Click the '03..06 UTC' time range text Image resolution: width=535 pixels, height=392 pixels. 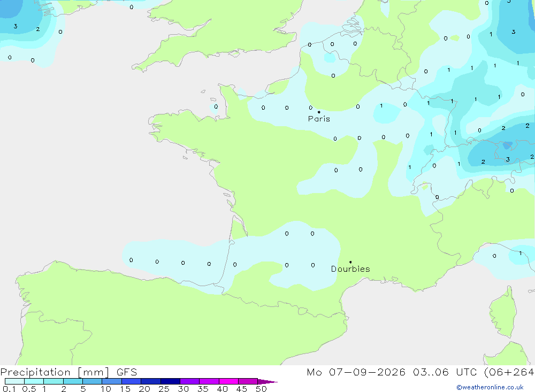tap(444, 372)
